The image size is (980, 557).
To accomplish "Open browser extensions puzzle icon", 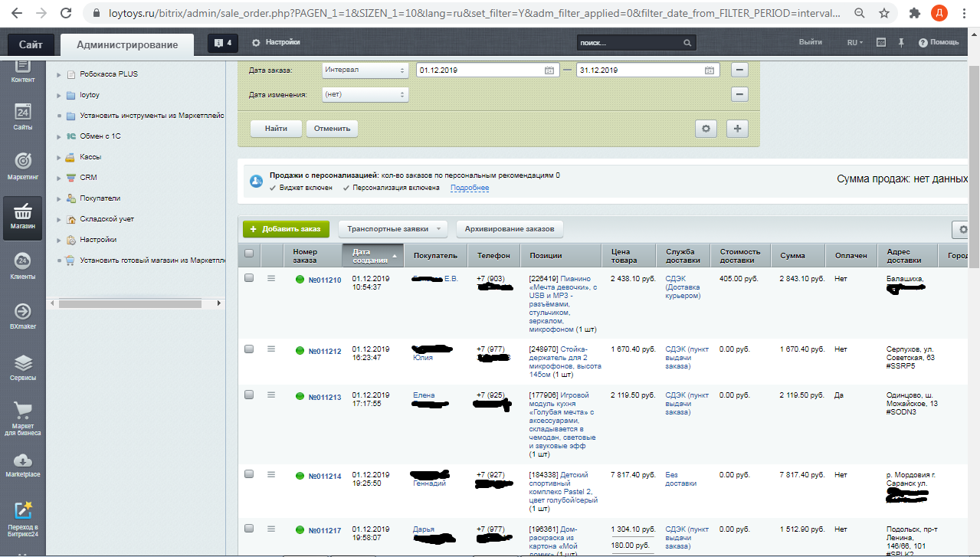I will click(914, 13).
